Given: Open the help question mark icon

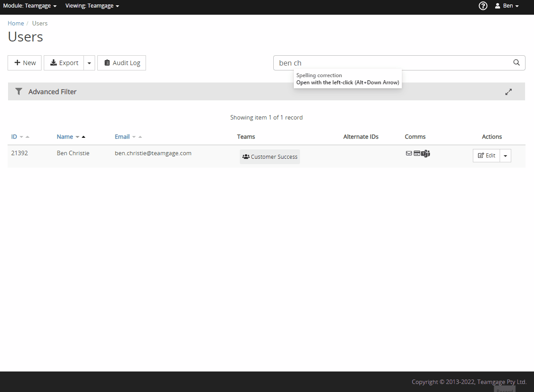Looking at the screenshot, I should pyautogui.click(x=483, y=6).
